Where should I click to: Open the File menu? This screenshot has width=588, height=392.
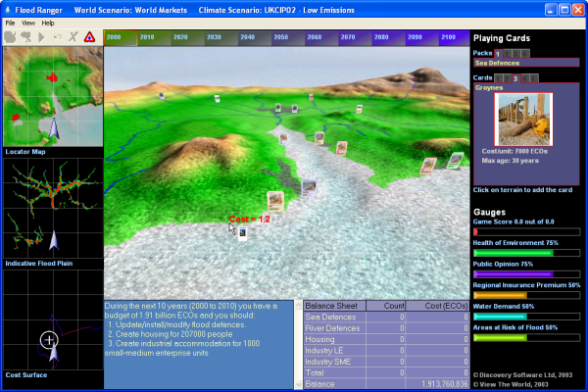point(10,23)
